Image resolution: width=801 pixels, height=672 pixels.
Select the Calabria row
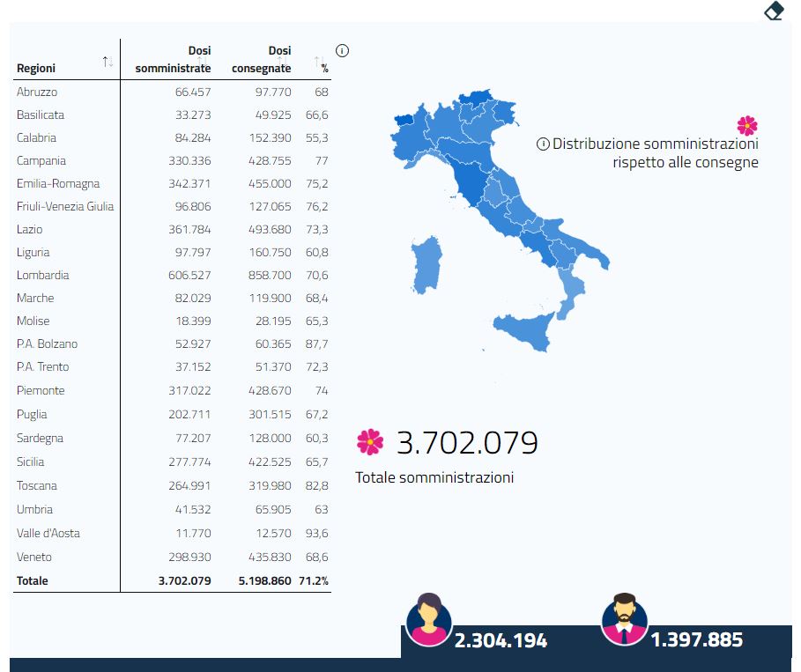tap(172, 138)
